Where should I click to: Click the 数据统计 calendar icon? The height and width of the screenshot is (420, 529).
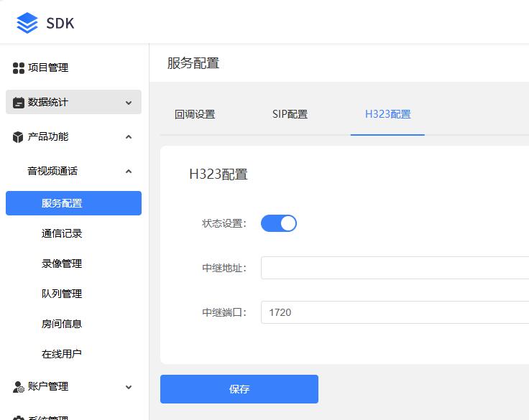click(x=19, y=103)
